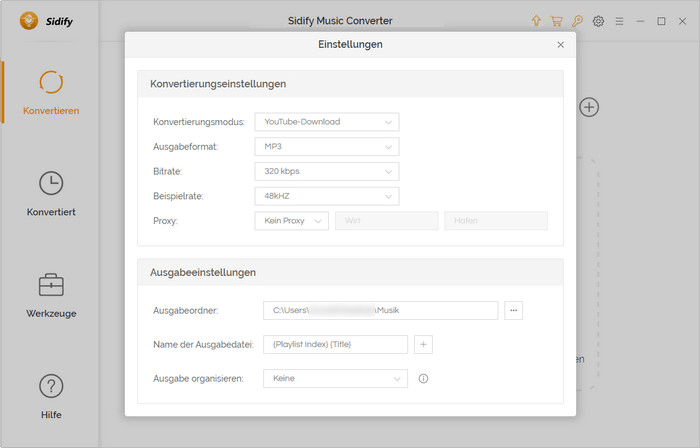Click the key registration icon
This screenshot has height=448, width=700.
click(577, 21)
